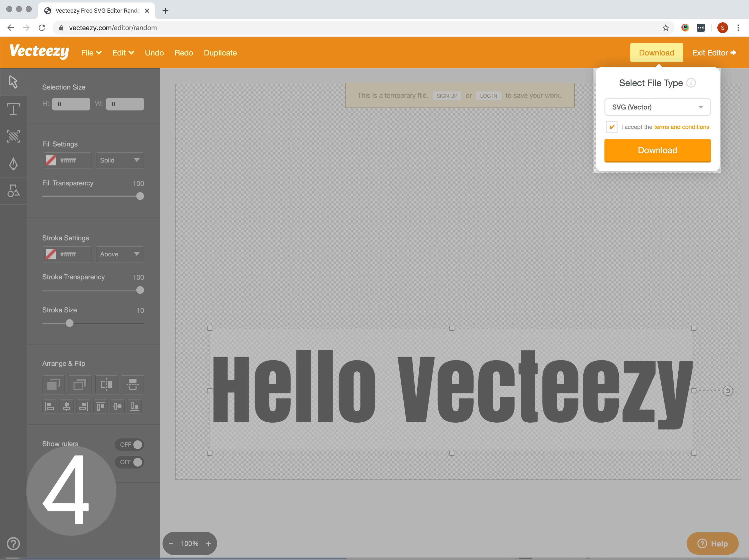
Task: Open the terms and conditions link
Action: coord(681,127)
